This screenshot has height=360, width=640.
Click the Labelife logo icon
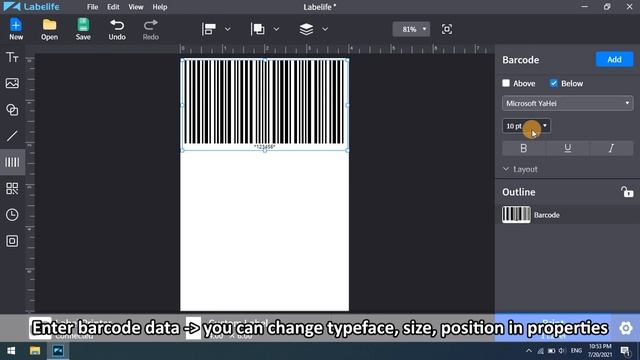pos(11,7)
